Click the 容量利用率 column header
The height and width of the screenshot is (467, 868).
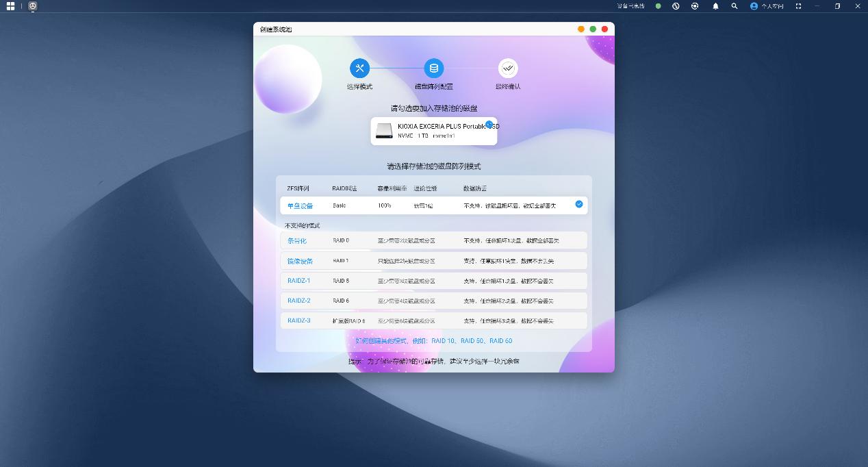tap(392, 188)
